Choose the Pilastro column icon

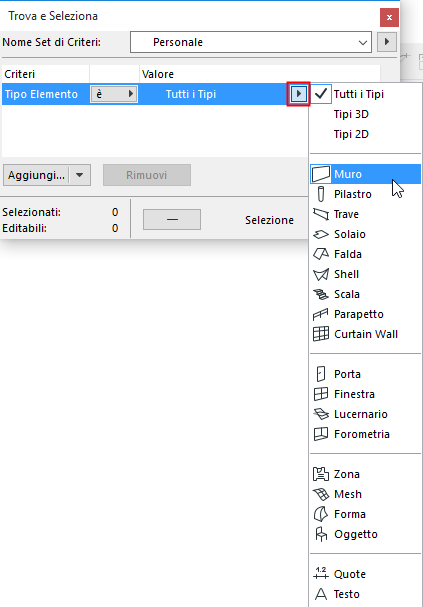click(x=321, y=194)
